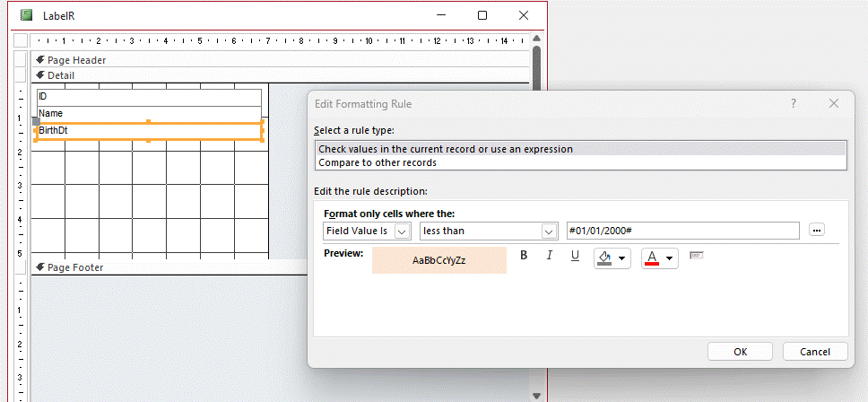
Task: Click the Page Footer section arrow icon
Action: tap(41, 267)
